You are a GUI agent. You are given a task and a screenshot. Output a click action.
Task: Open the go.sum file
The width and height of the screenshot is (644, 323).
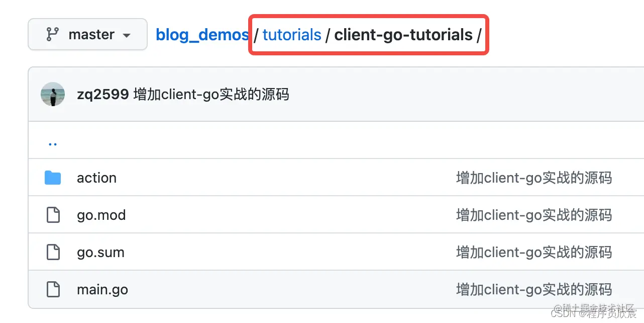(100, 252)
